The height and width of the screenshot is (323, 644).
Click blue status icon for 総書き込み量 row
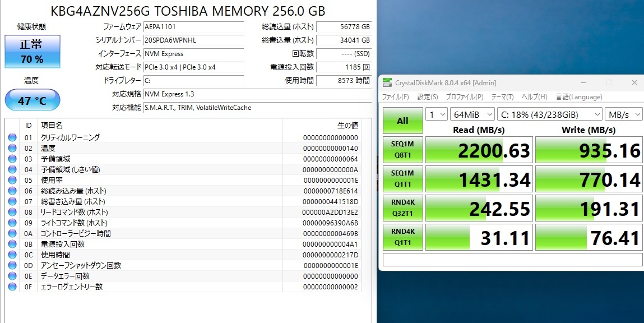(12, 202)
